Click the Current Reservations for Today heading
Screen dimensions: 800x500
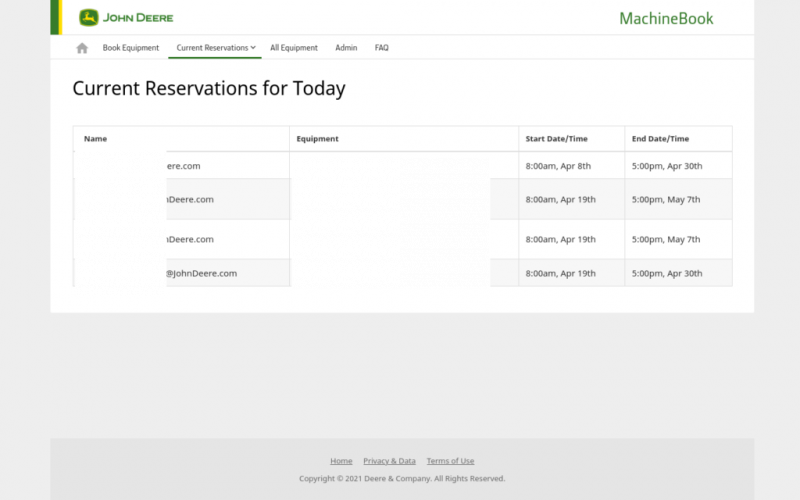coord(209,88)
